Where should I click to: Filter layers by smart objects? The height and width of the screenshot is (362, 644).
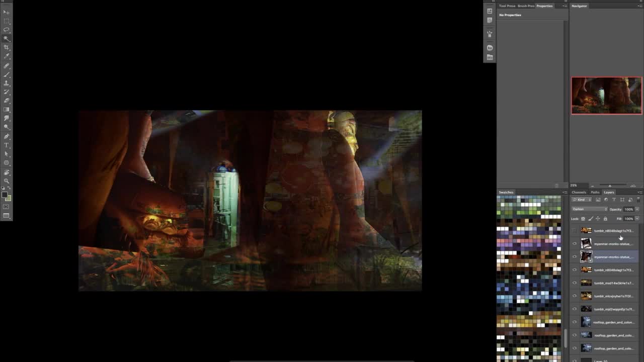[630, 200]
